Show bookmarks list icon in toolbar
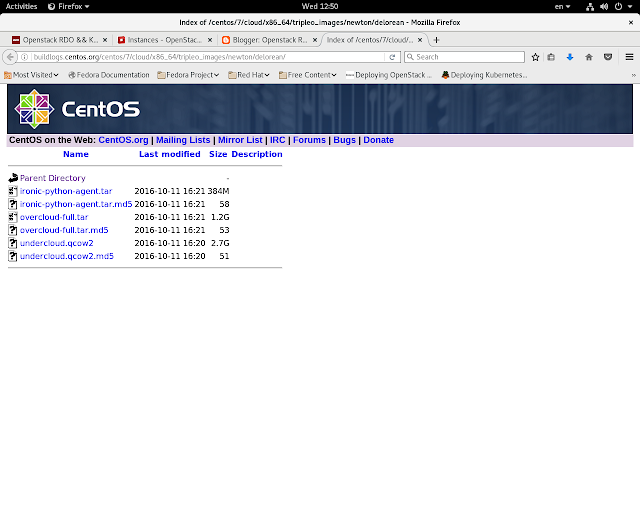The width and height of the screenshot is (640, 512). 551,57
